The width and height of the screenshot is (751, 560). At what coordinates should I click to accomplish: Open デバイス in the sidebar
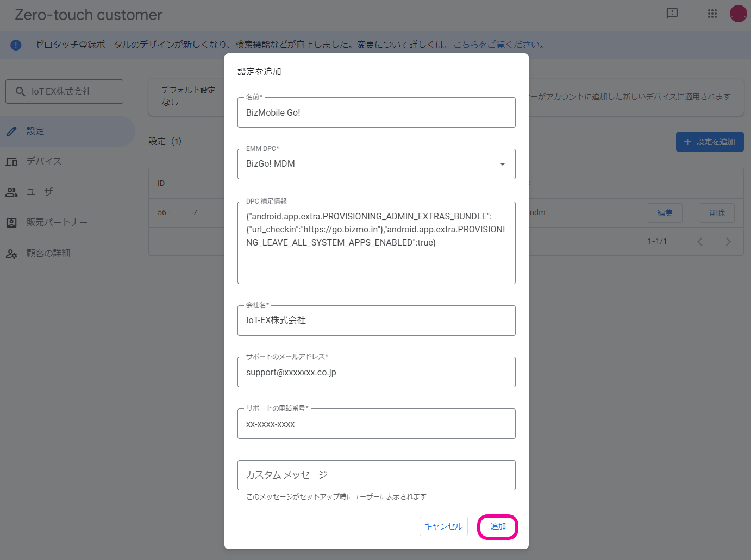click(45, 162)
